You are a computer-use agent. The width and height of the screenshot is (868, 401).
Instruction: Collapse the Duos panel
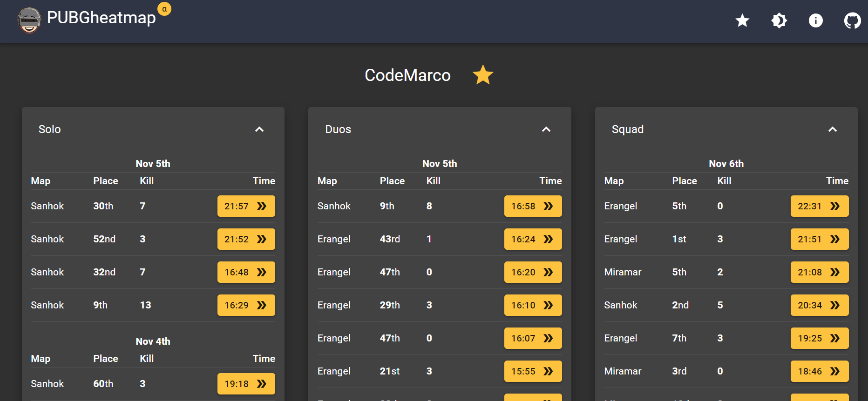pos(546,129)
